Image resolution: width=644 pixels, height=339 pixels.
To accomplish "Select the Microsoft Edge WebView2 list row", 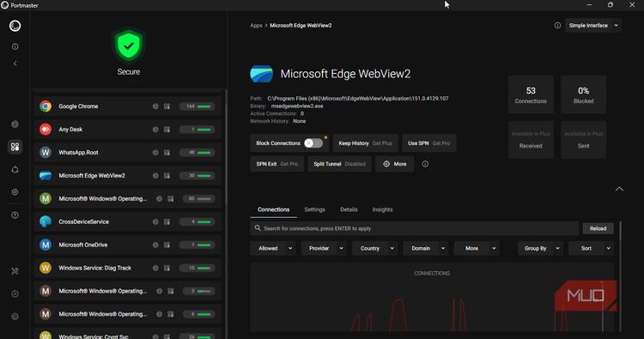I will pyautogui.click(x=128, y=176).
